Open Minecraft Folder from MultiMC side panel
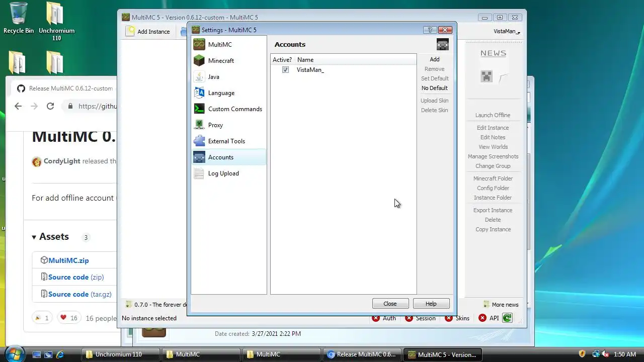644x362 pixels. pos(493,178)
